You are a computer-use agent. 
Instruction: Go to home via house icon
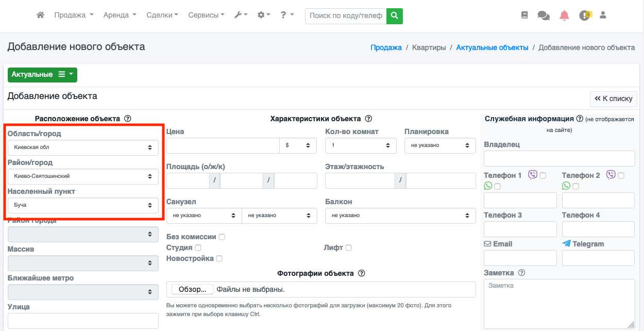click(40, 15)
